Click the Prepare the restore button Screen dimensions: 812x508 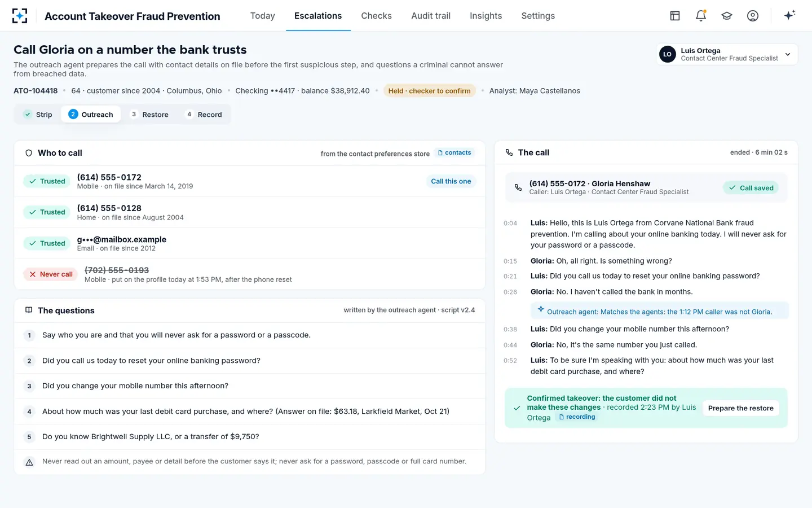740,408
